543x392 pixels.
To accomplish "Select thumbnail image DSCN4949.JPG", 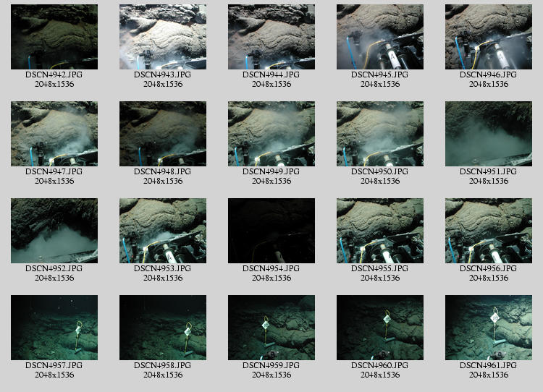I will coord(271,134).
